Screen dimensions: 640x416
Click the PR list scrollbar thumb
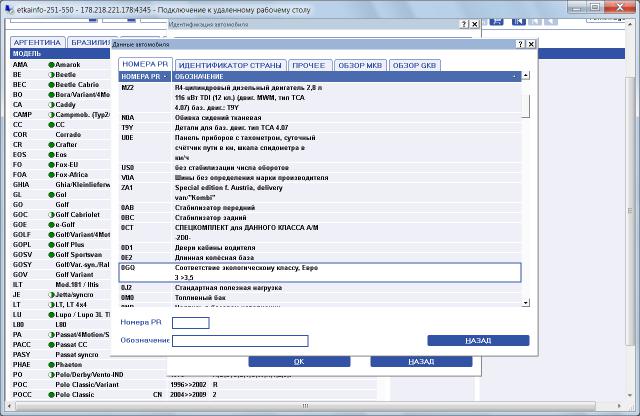pos(526,106)
